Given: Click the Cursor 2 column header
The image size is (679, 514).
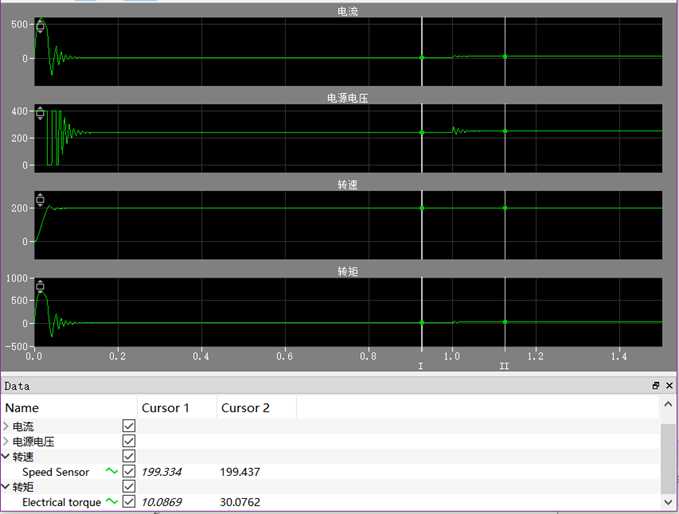Looking at the screenshot, I should 256,408.
